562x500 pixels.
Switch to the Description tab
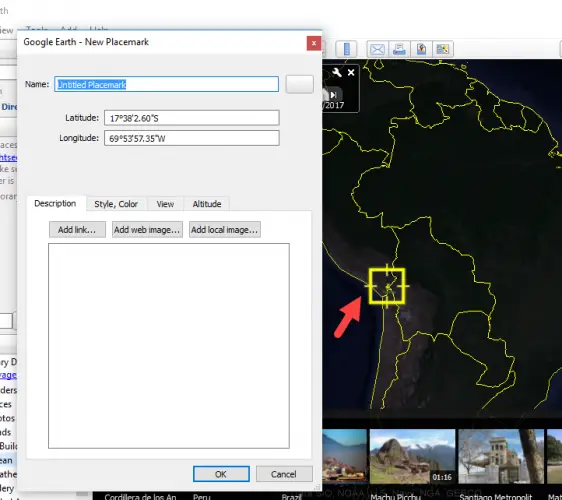pos(55,204)
